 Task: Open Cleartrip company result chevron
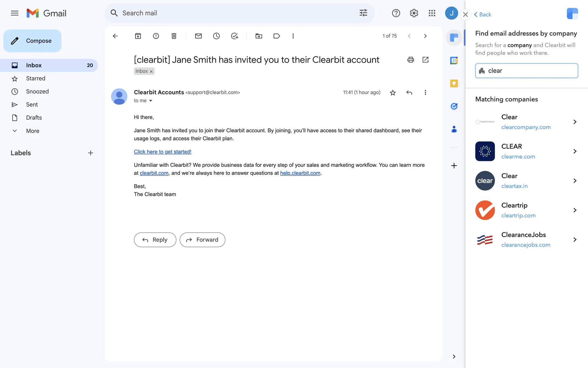575,210
